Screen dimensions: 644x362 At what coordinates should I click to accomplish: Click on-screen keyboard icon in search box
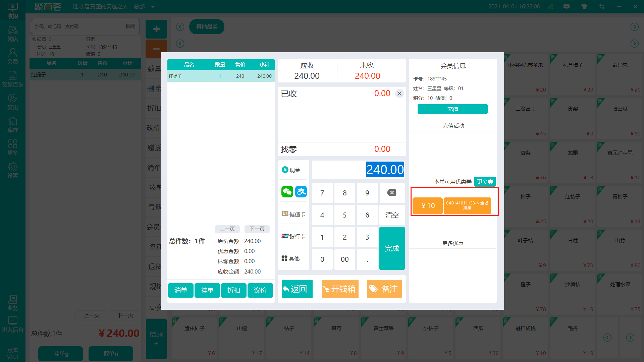(131, 26)
